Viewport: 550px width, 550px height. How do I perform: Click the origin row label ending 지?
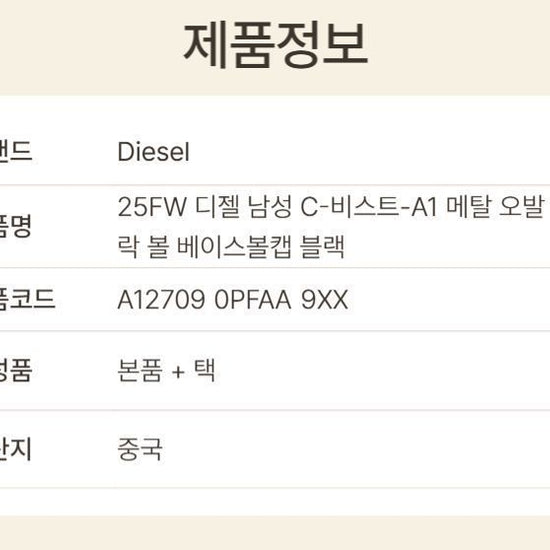[16, 449]
